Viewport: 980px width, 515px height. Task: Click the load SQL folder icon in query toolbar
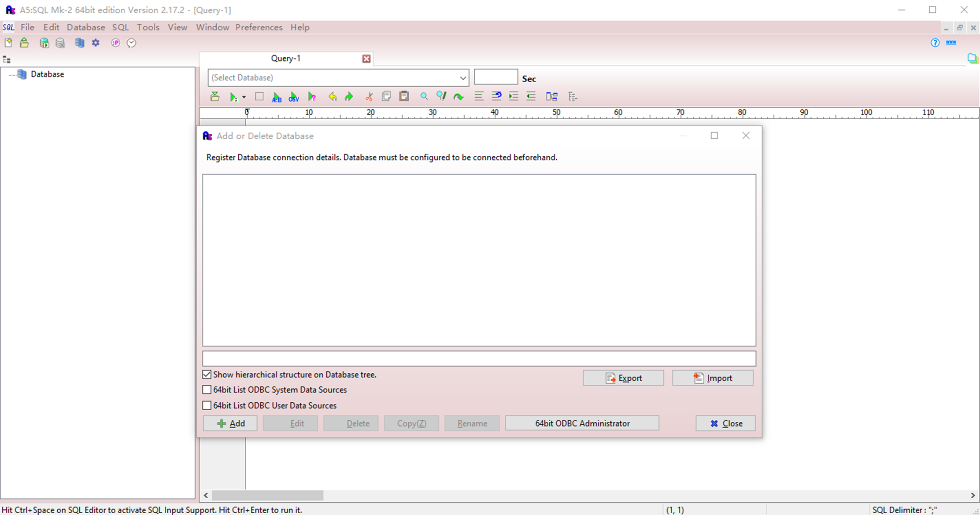[215, 96]
